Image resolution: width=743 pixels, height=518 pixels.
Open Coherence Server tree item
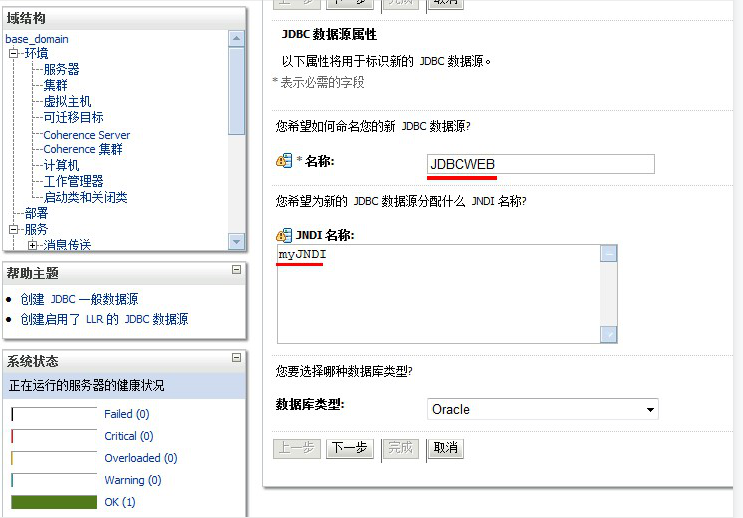point(87,135)
